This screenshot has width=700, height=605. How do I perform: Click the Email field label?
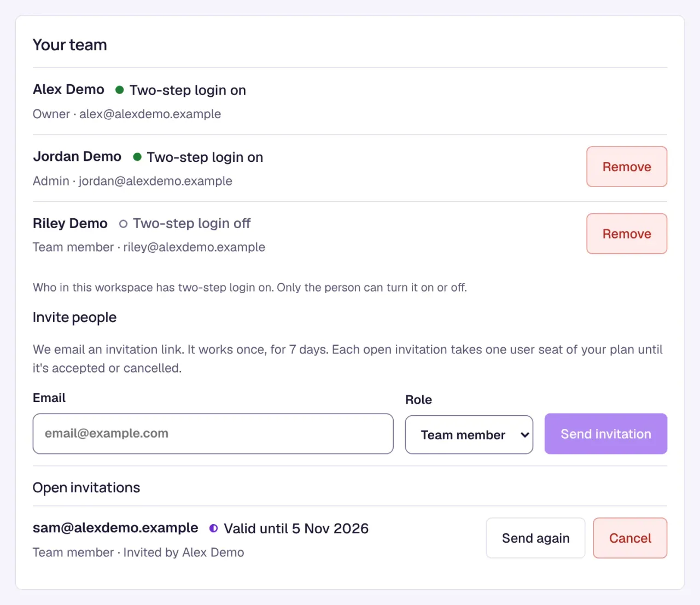pos(49,398)
